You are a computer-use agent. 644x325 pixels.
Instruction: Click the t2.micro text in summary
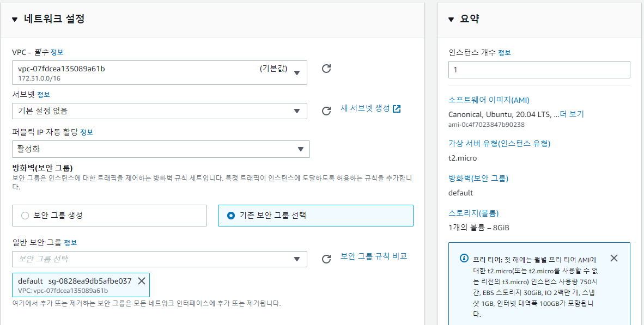[463, 158]
